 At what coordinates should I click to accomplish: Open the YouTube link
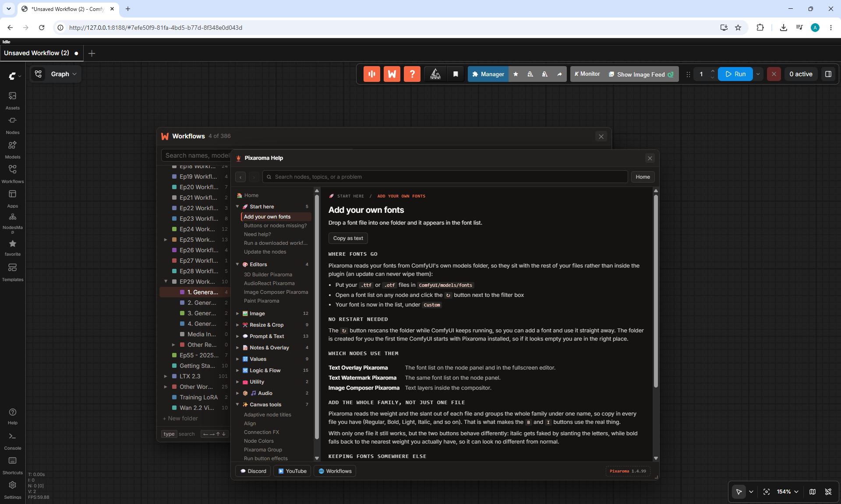292,471
